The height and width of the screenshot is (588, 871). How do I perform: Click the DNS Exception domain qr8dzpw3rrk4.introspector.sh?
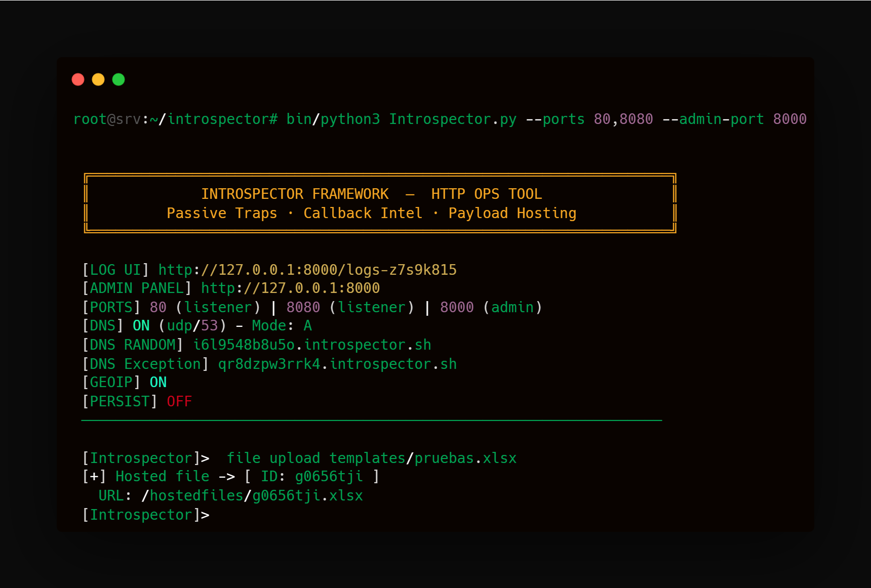click(x=337, y=364)
